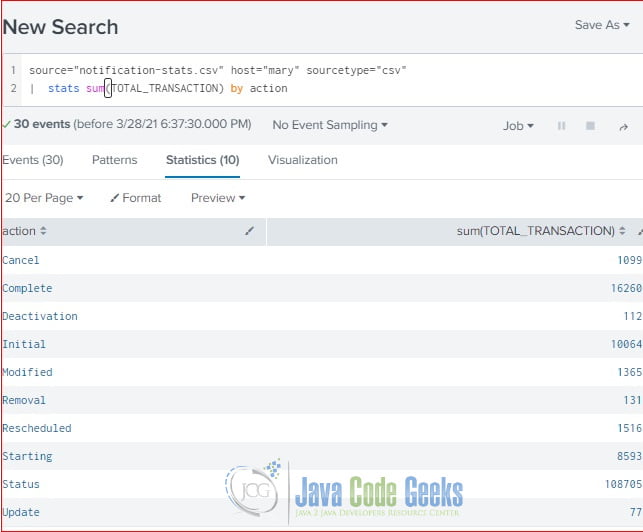
Task: Sort by sum(TOTAL_TRANSACTION) column arrows
Action: click(622, 231)
